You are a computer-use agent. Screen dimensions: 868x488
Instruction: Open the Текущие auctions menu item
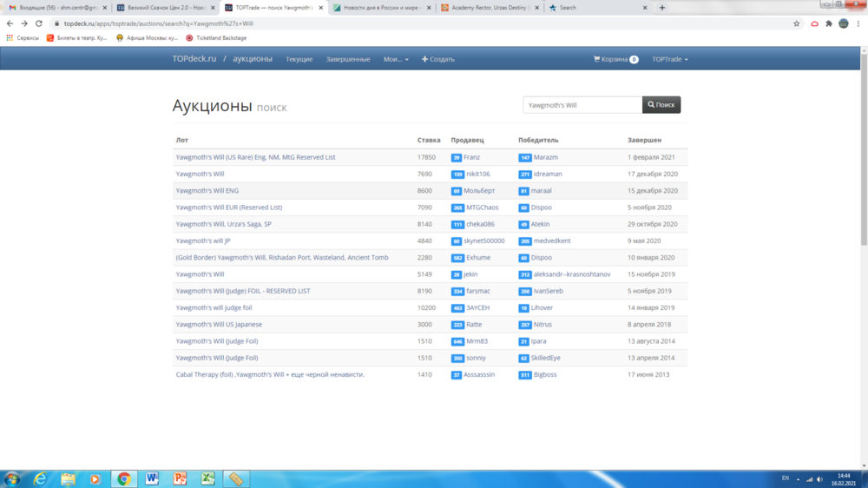(x=299, y=59)
